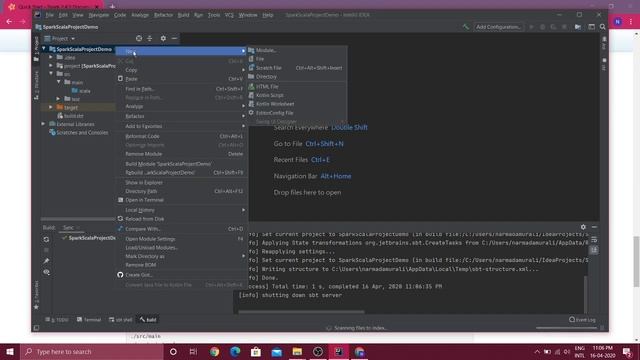Click Windows Start button

(10, 351)
